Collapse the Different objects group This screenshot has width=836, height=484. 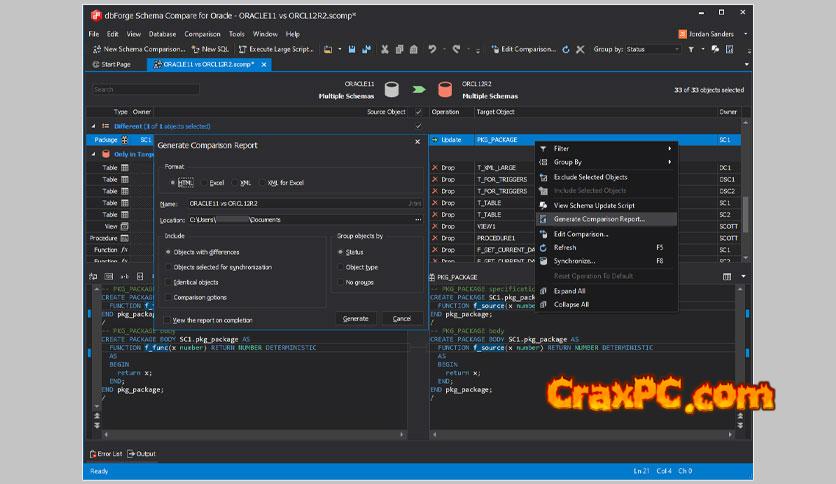(x=94, y=126)
